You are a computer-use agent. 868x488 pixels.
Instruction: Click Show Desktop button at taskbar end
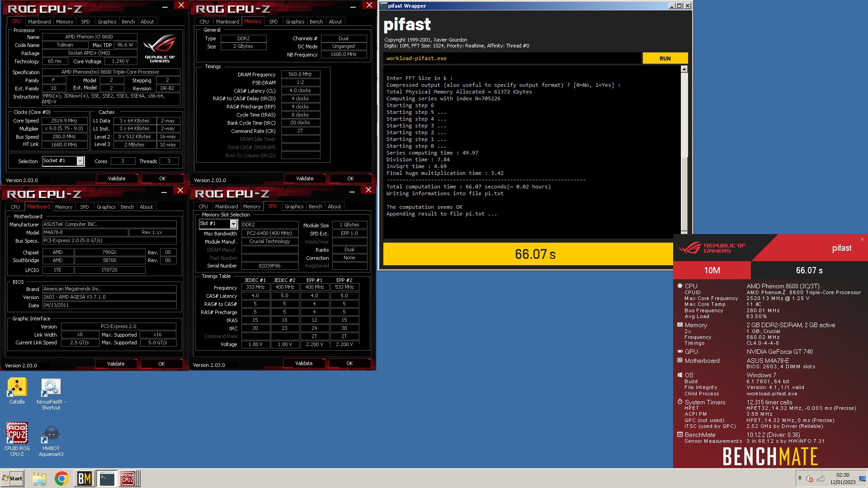(863, 479)
